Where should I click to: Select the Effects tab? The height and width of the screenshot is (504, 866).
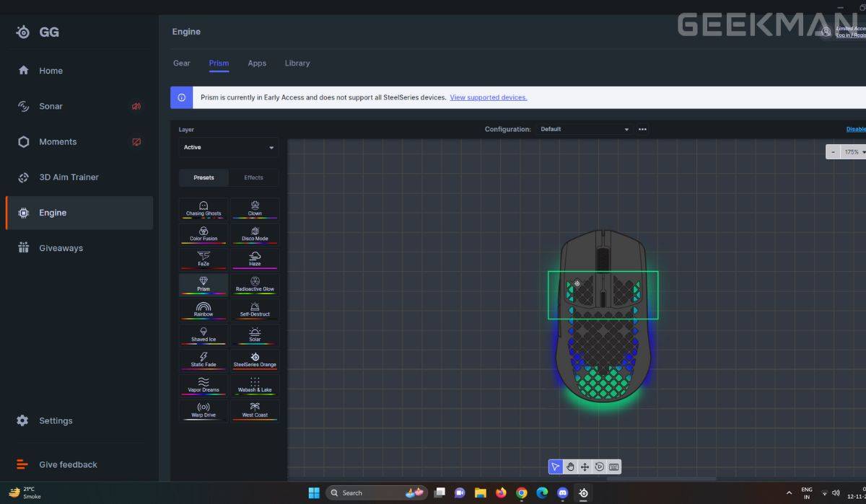point(254,177)
